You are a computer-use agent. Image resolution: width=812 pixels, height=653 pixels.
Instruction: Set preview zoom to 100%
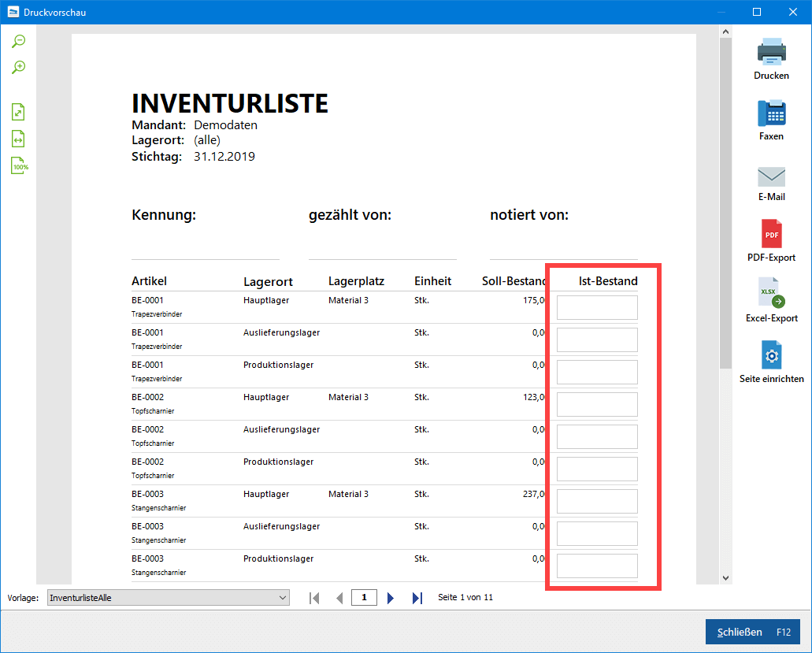20,165
